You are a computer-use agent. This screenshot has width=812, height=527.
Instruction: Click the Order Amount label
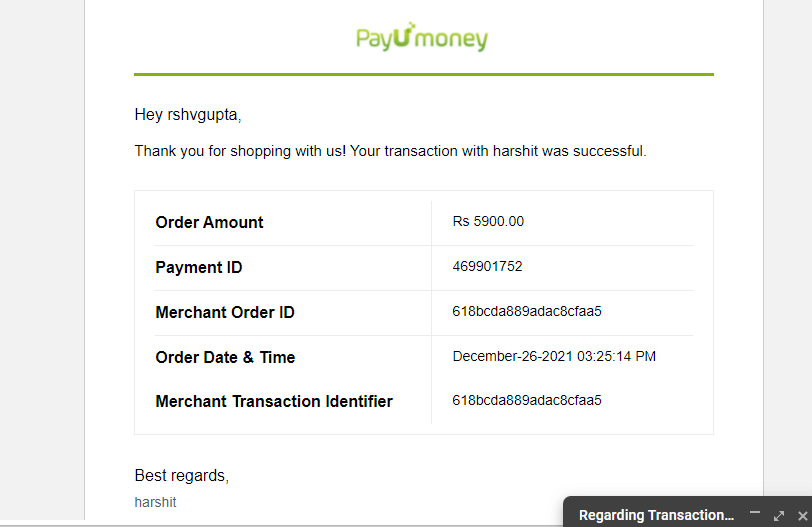point(209,222)
